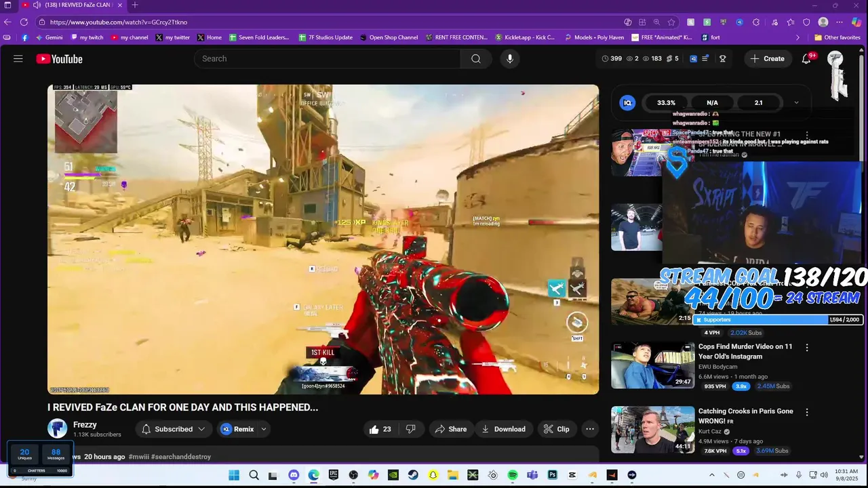Switch to the I REVIVED FaZe CLAN tab
868x488 pixels.
(73, 5)
